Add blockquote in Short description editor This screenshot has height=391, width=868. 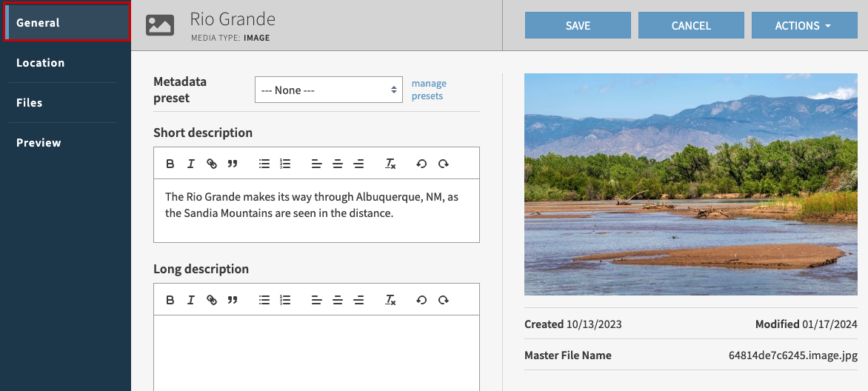coord(233,164)
